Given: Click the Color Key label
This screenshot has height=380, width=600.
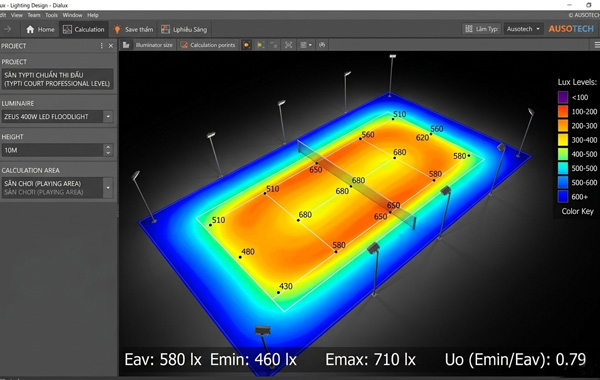Looking at the screenshot, I should 577,211.
